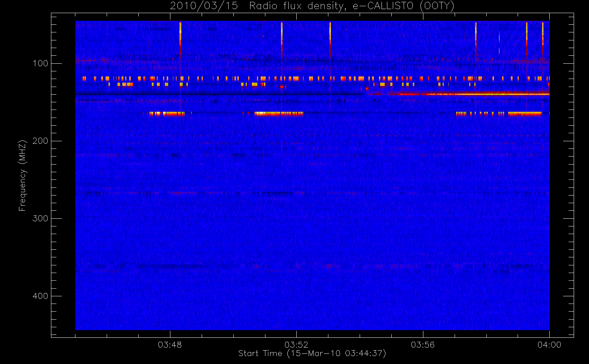Click the 100 frequency tick label

point(40,63)
